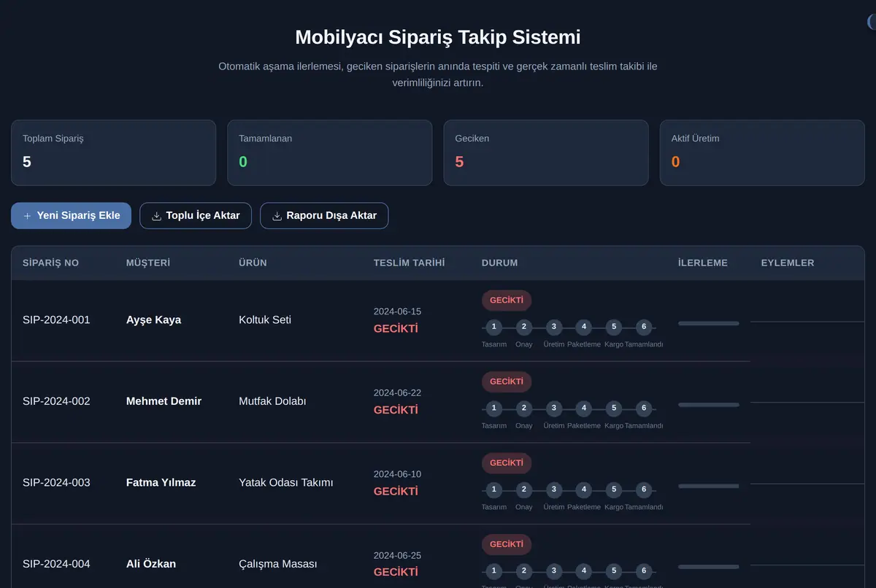
Task: Click GECİKTİ status badge for SIP-2024-002
Action: click(x=507, y=382)
